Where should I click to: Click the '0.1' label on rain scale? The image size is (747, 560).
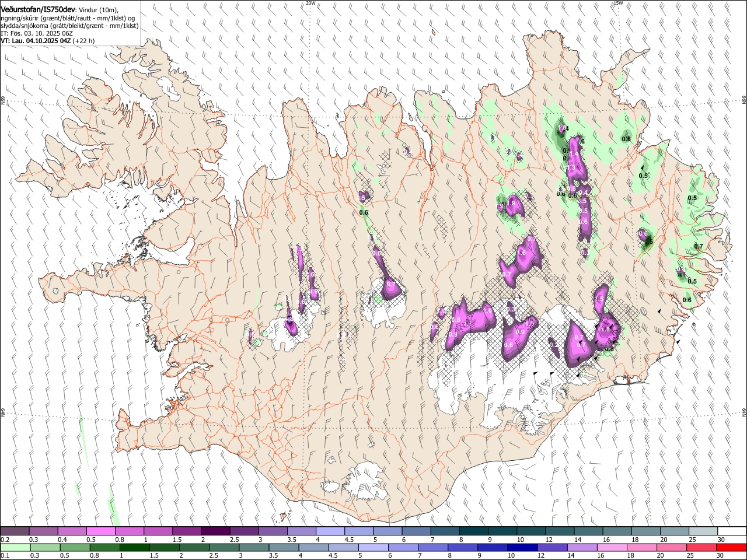coord(5,556)
